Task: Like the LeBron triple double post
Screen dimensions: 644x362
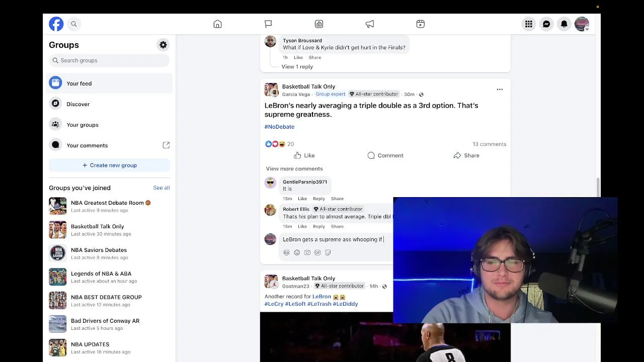Action: pyautogui.click(x=304, y=155)
